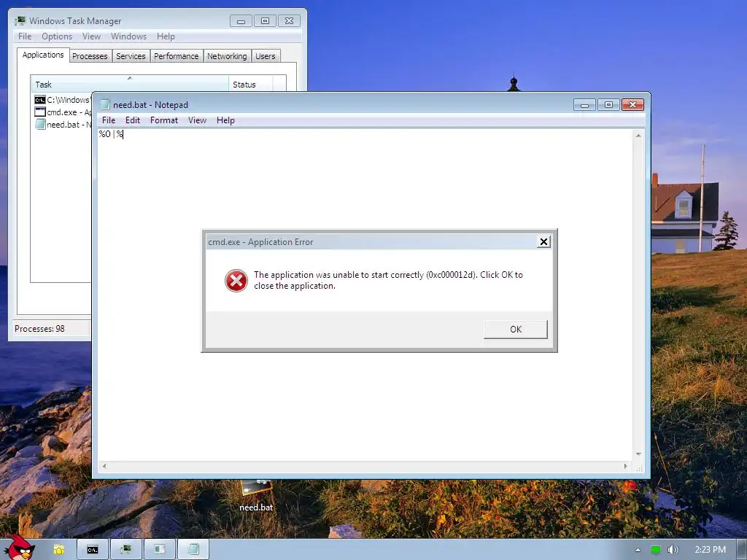Image resolution: width=747 pixels, height=560 pixels.
Task: Show hidden icons in the system tray
Action: point(638,550)
